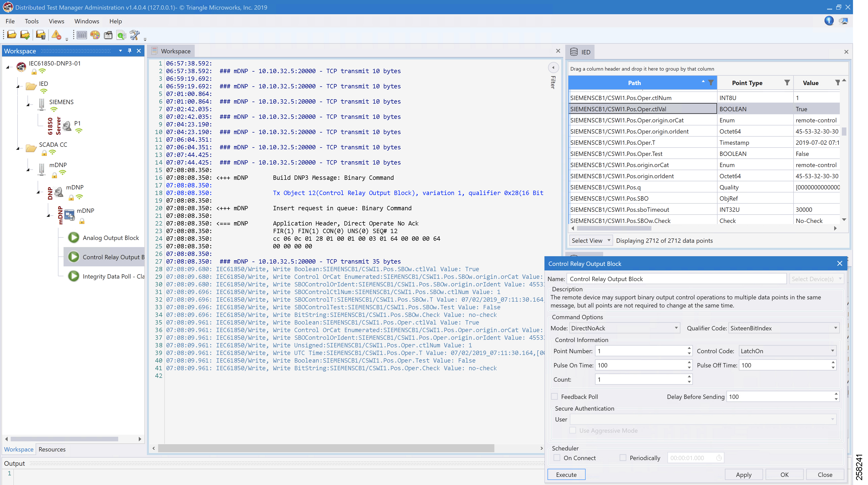The height and width of the screenshot is (485, 868).
Task: Close the Control Relay Output Block dialog
Action: pyautogui.click(x=840, y=264)
